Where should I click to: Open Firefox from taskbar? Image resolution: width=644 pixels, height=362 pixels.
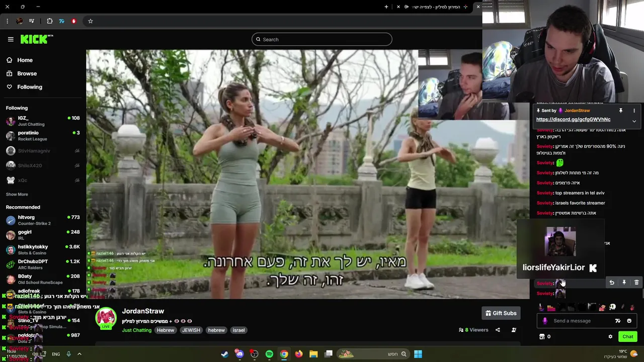point(299,354)
